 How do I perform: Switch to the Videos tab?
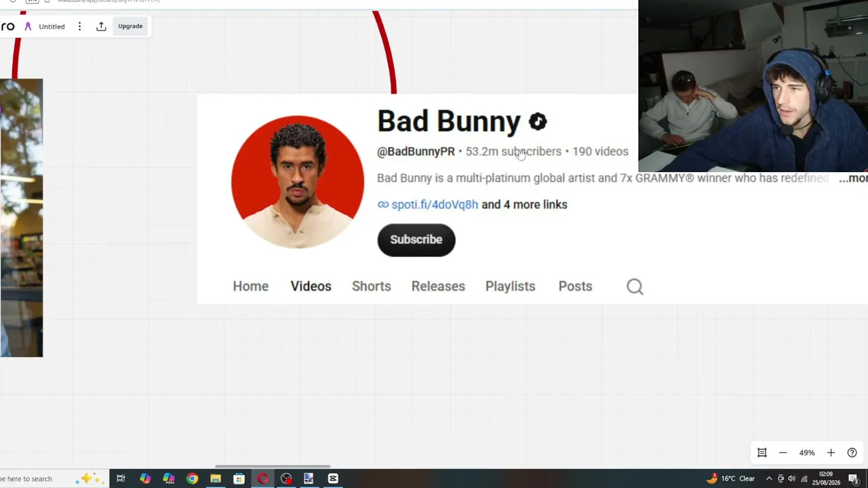[311, 286]
